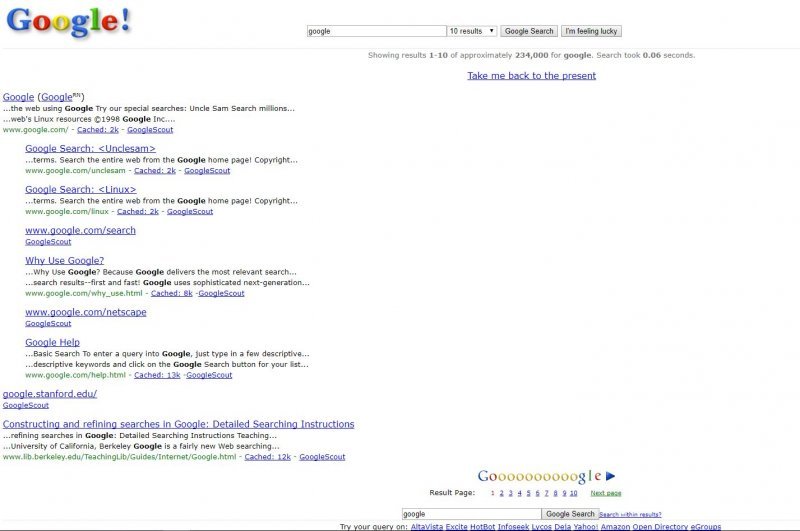Open 'Google Search: <Linux>' result
The width and height of the screenshot is (800, 531).
[x=81, y=189]
